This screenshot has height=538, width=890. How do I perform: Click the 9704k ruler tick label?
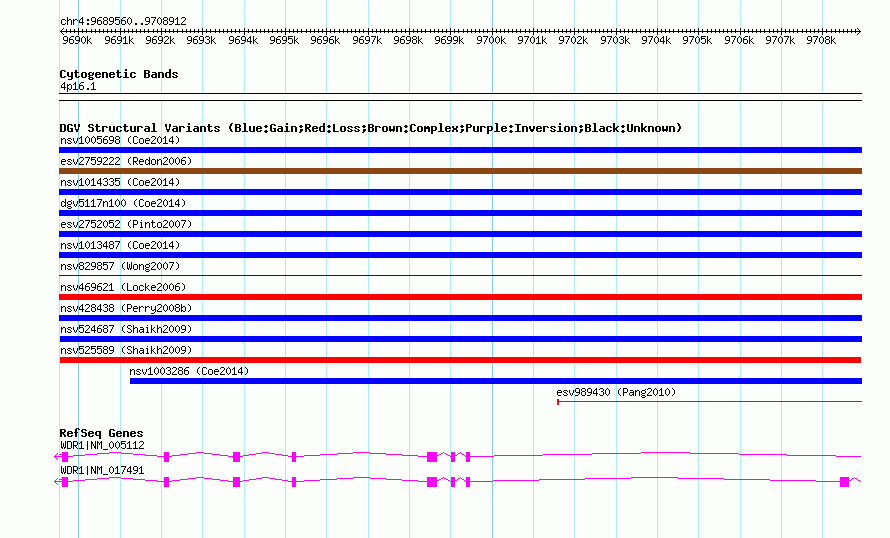[656, 40]
